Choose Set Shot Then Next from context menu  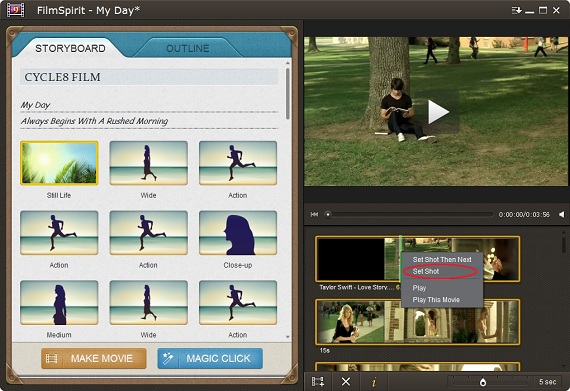[442, 259]
